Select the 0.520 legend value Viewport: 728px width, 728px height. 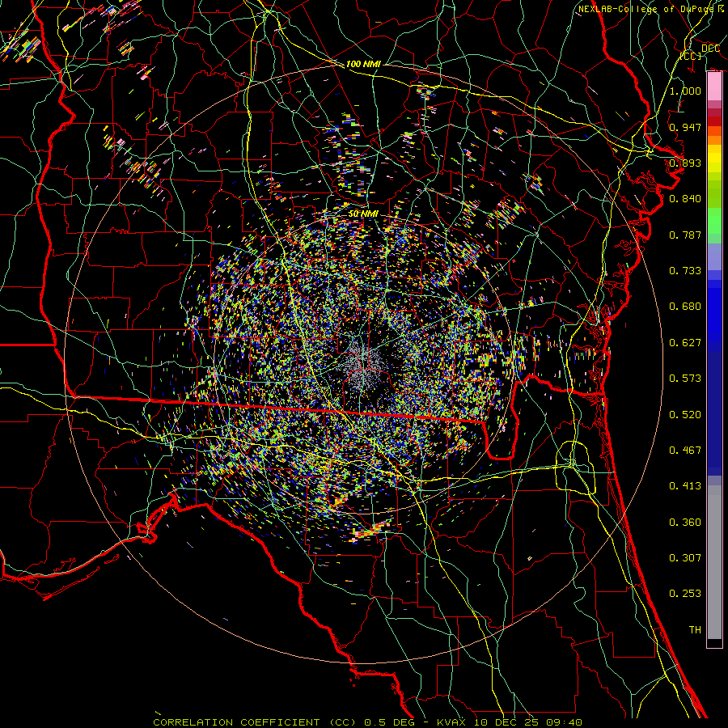[x=685, y=415]
